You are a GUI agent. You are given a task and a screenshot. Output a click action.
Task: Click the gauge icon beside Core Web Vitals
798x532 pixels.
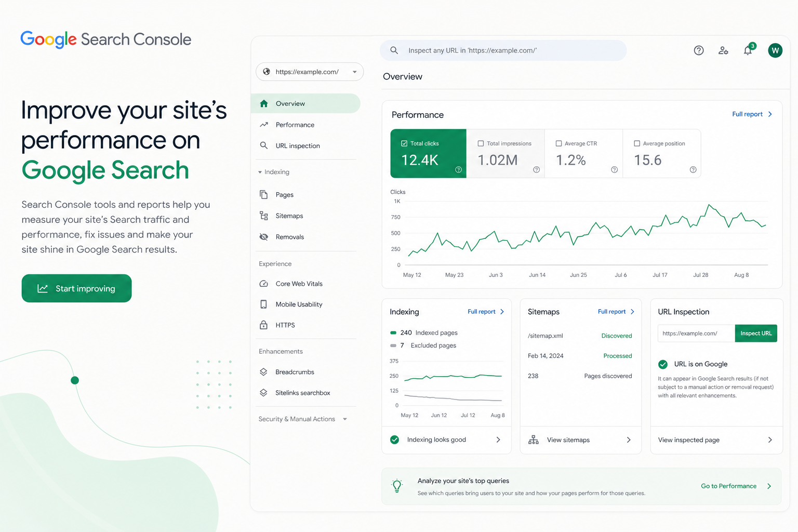pyautogui.click(x=264, y=284)
